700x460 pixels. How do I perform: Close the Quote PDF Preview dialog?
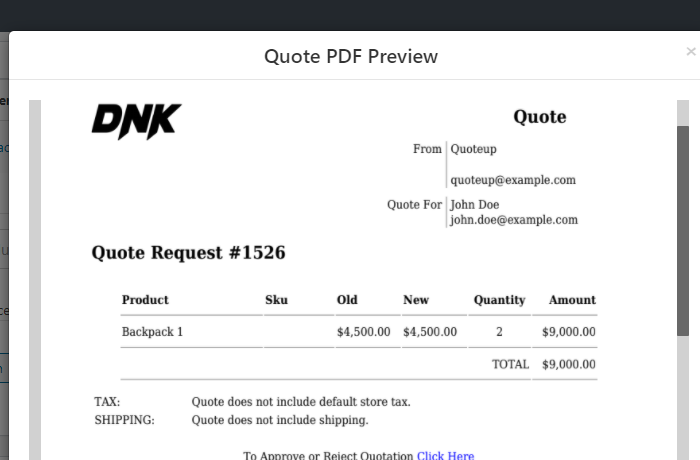coord(691,52)
